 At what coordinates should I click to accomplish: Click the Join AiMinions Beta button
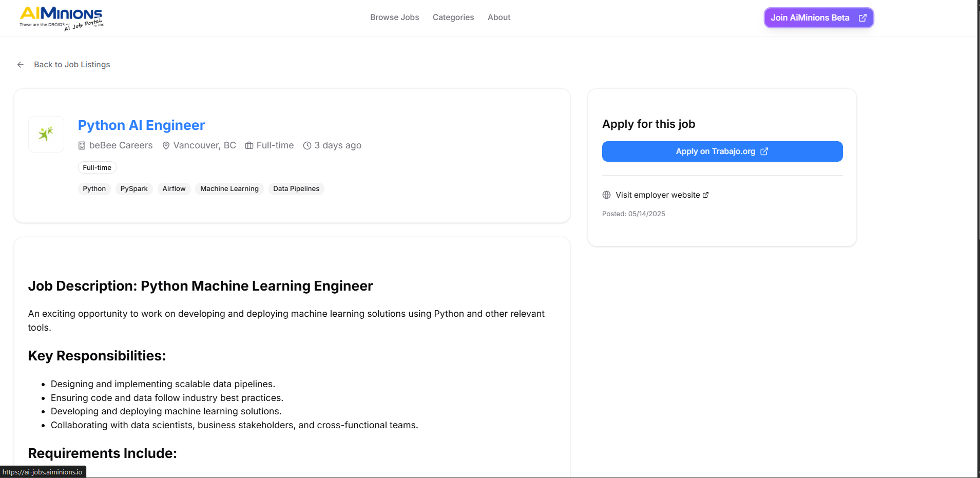(x=810, y=18)
